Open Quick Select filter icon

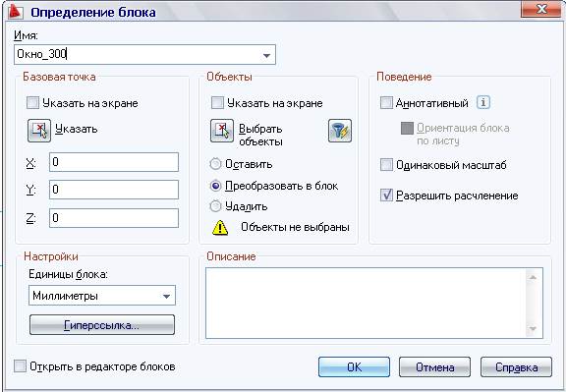click(x=340, y=131)
